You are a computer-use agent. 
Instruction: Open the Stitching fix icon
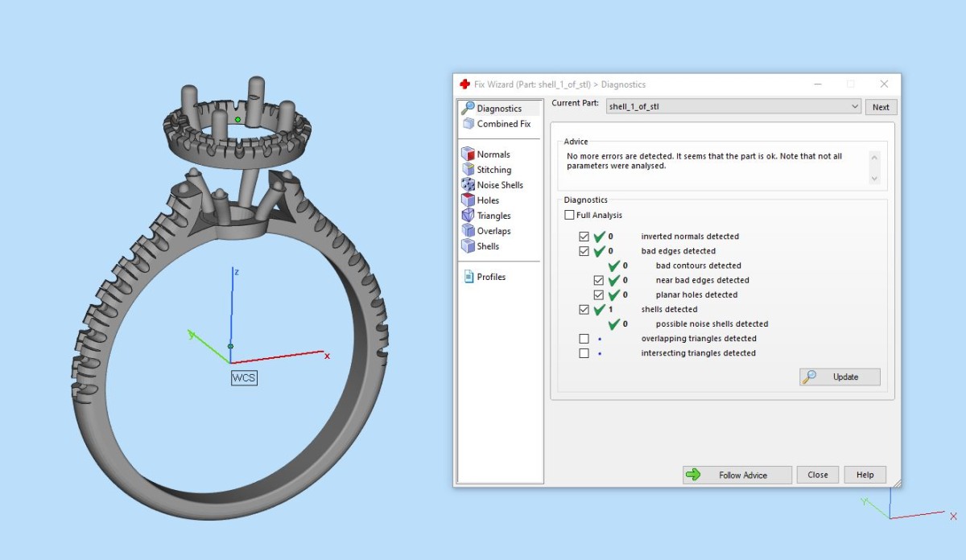point(468,170)
